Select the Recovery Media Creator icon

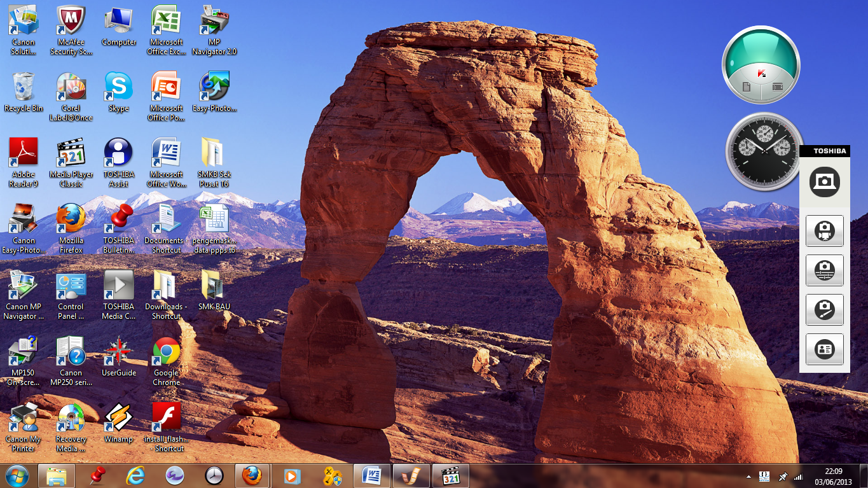(71, 427)
